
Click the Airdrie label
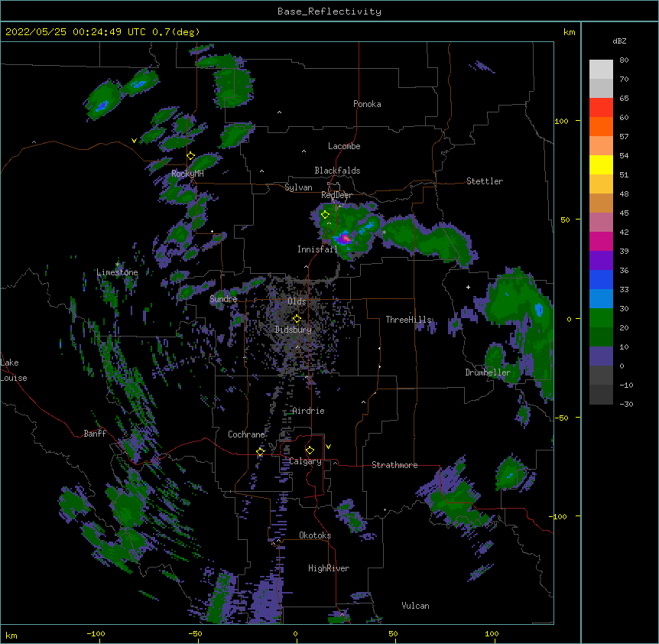coord(309,411)
